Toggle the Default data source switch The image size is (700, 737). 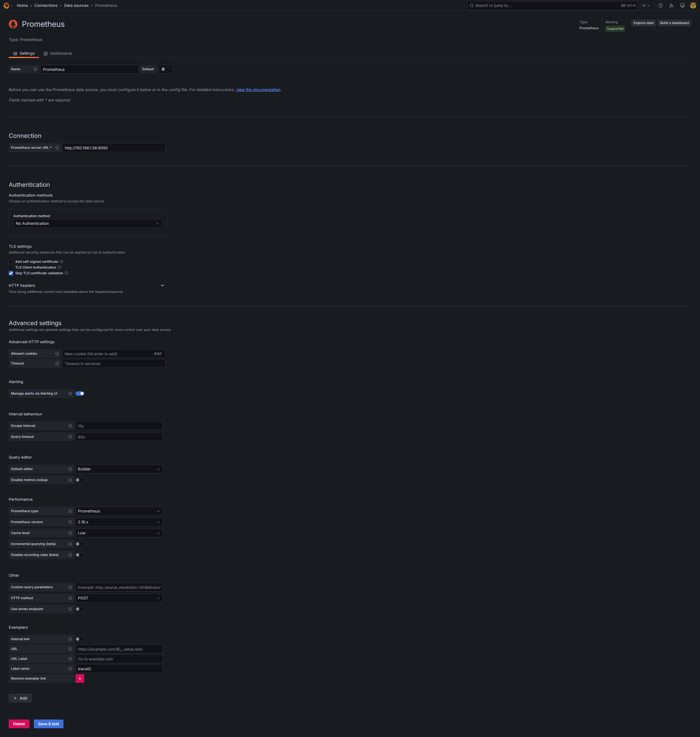(x=165, y=69)
